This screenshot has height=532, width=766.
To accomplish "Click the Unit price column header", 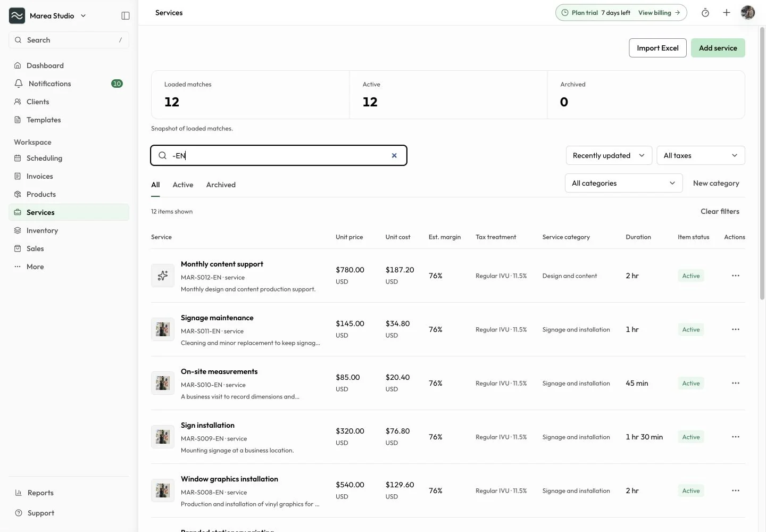I will pos(349,237).
